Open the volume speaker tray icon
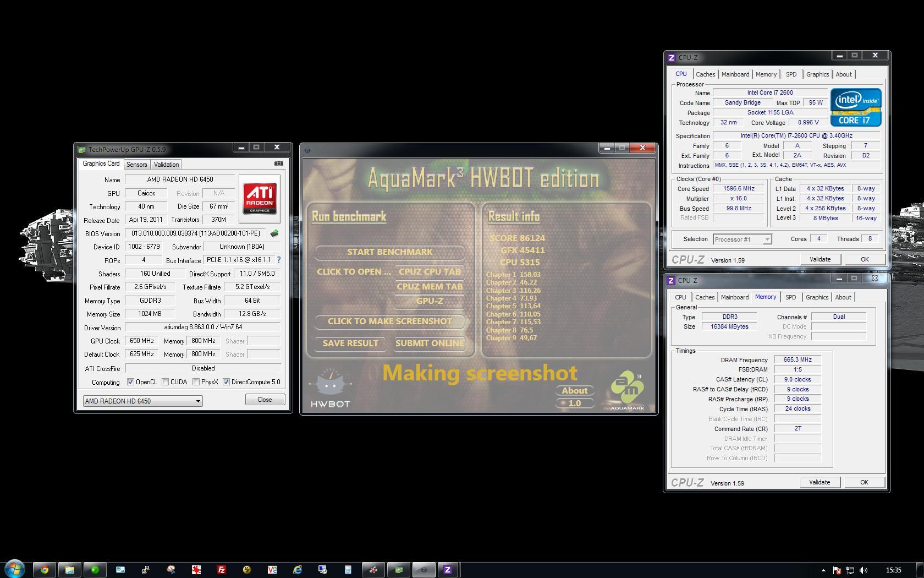924x578 pixels. [x=864, y=570]
